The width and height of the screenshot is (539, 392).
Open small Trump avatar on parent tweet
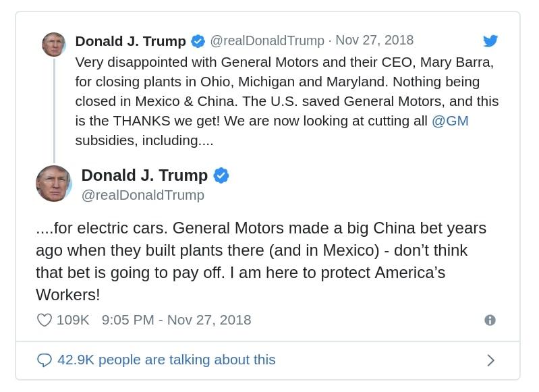point(53,45)
